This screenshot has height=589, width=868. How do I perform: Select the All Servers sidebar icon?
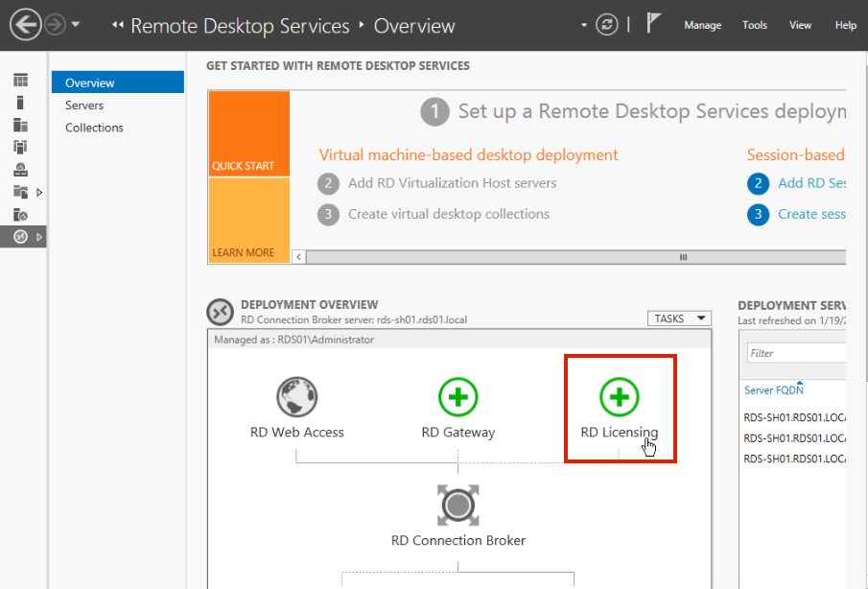coord(20,125)
